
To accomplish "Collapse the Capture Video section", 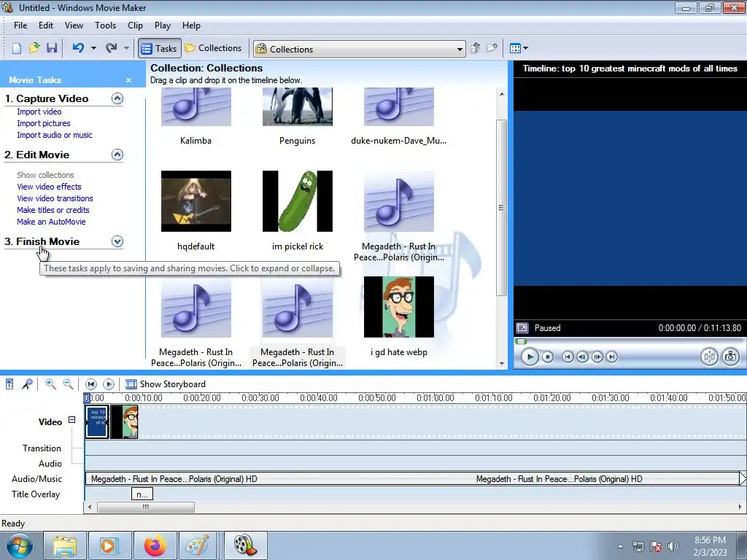I will tap(117, 98).
